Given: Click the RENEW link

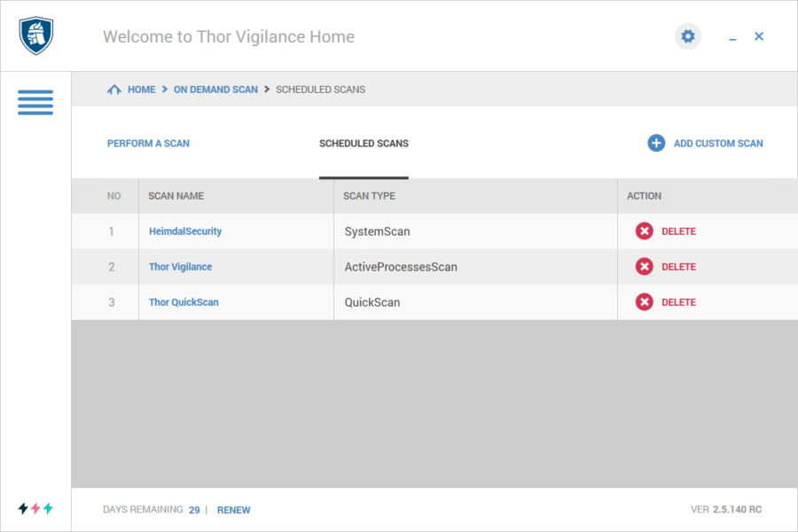Looking at the screenshot, I should (x=233, y=510).
